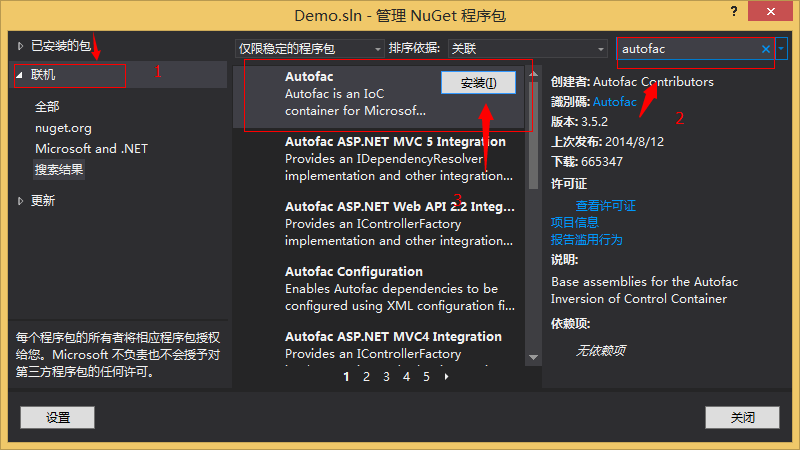This screenshot has width=800, height=450.
Task: Click the last published date 2014/8/12
Action: (634, 142)
